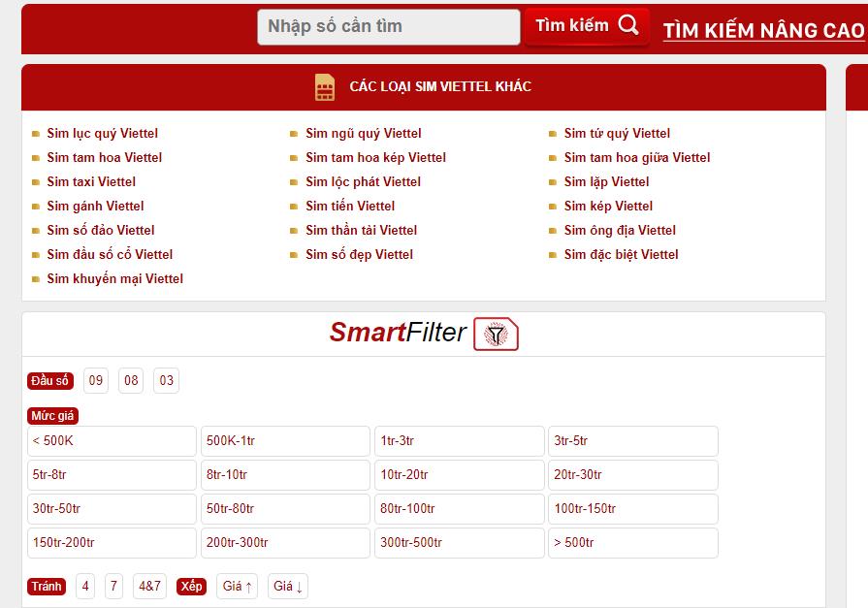Choose the '50tr-80tr' price range

pos(286,509)
